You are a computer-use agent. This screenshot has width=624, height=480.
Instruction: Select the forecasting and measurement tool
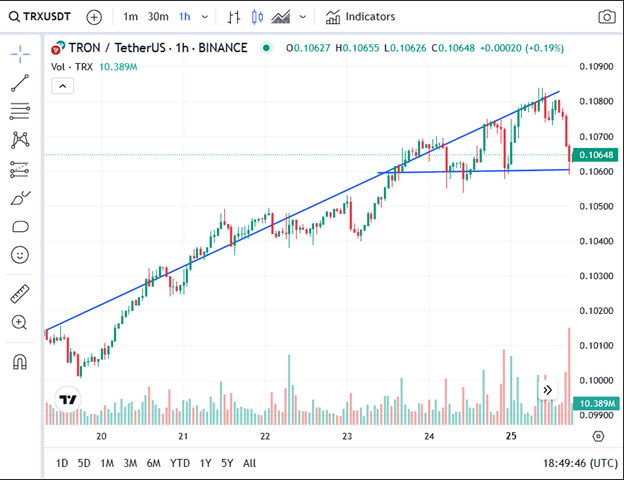20,169
